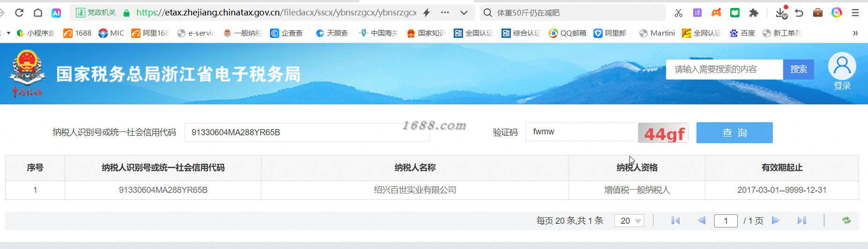Click the 查询 query button
The height and width of the screenshot is (249, 868).
click(734, 132)
